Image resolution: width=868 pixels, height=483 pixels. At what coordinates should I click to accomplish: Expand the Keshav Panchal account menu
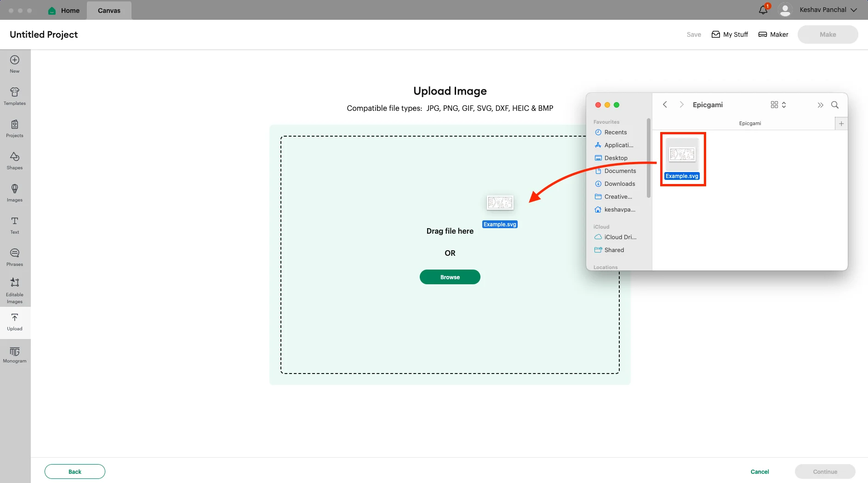(828, 10)
